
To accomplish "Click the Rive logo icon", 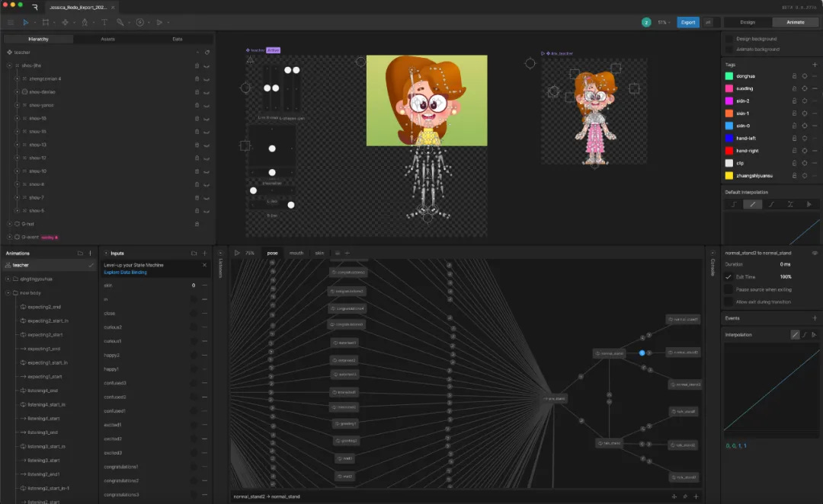I will click(34, 7).
